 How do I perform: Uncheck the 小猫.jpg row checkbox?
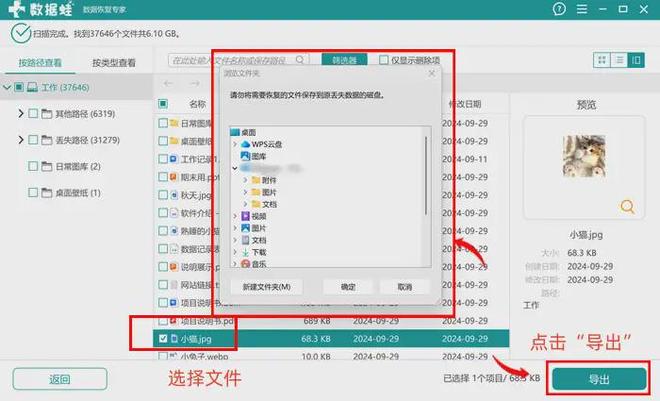[x=163, y=339]
